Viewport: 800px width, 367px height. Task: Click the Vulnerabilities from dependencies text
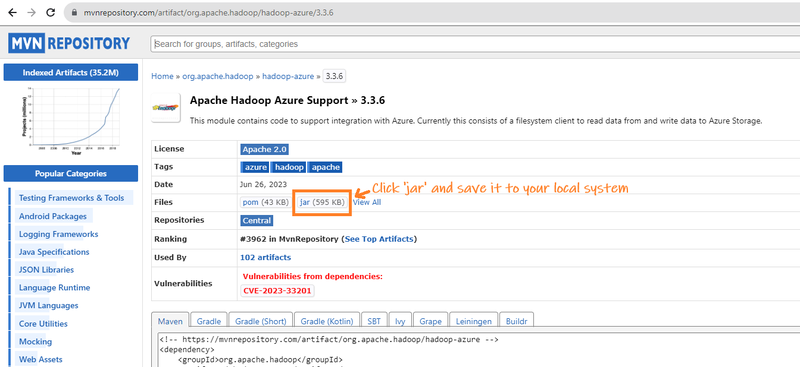pyautogui.click(x=313, y=276)
